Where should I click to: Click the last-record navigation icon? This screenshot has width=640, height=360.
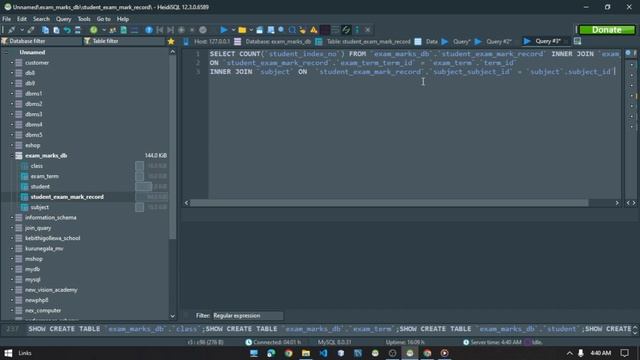coord(170,30)
